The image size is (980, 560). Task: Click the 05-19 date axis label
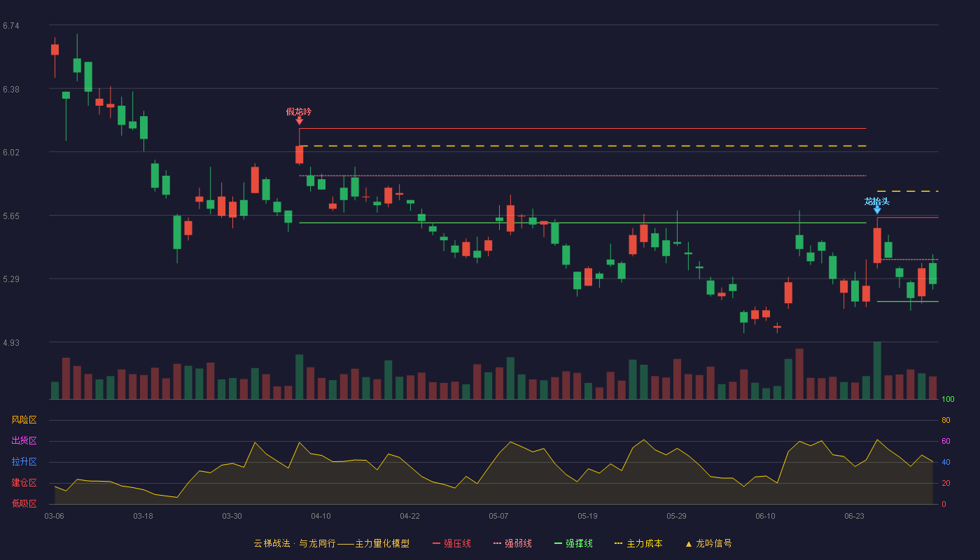[x=587, y=516]
